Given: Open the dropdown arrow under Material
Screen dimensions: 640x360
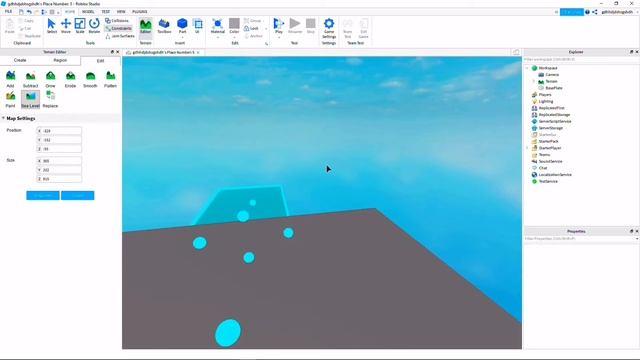Looking at the screenshot, I should pyautogui.click(x=218, y=37).
